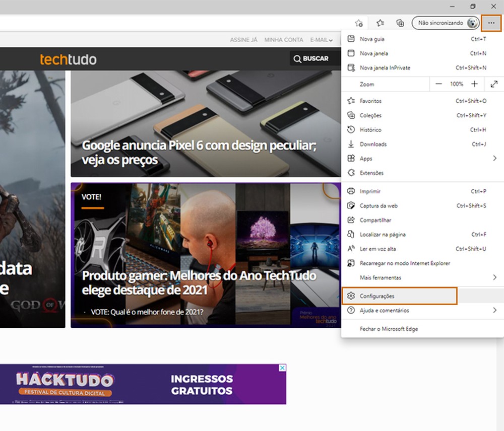504x431 pixels.
Task: Expand the Apps submenu arrow
Action: click(x=494, y=158)
